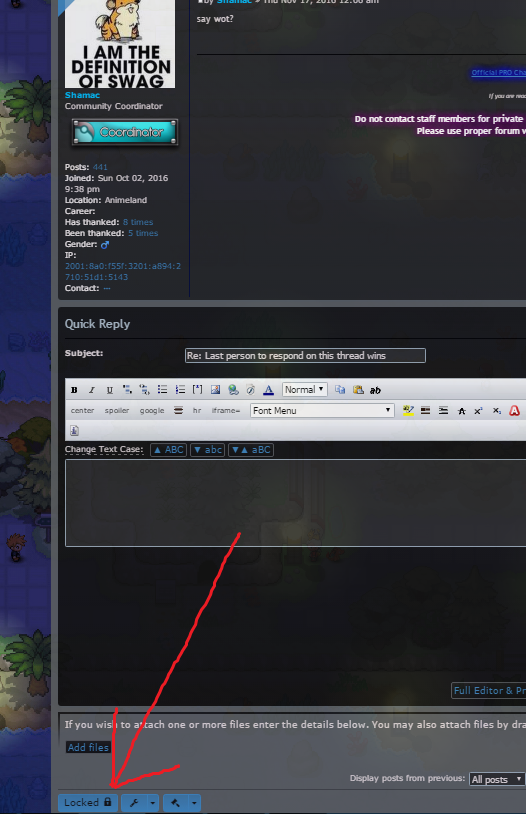Toggle italic formatting button
Image resolution: width=526 pixels, height=814 pixels.
(x=91, y=390)
